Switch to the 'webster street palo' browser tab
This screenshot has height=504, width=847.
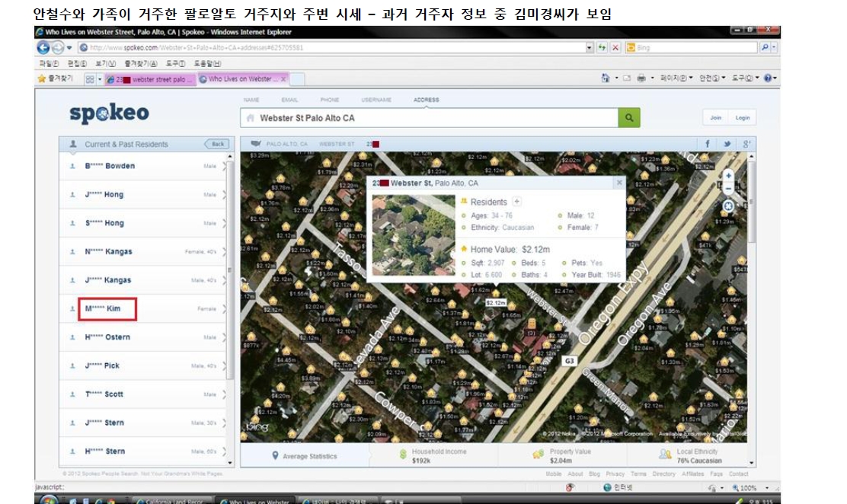point(150,79)
